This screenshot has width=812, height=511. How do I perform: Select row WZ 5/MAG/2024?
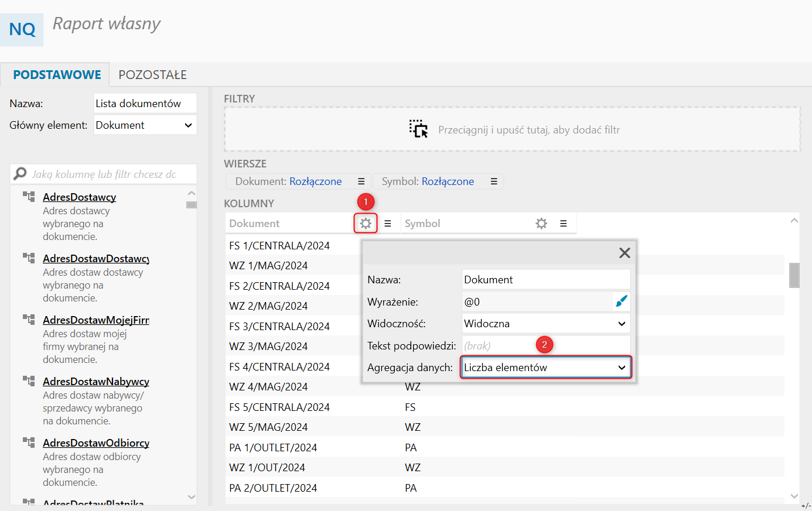pyautogui.click(x=505, y=427)
